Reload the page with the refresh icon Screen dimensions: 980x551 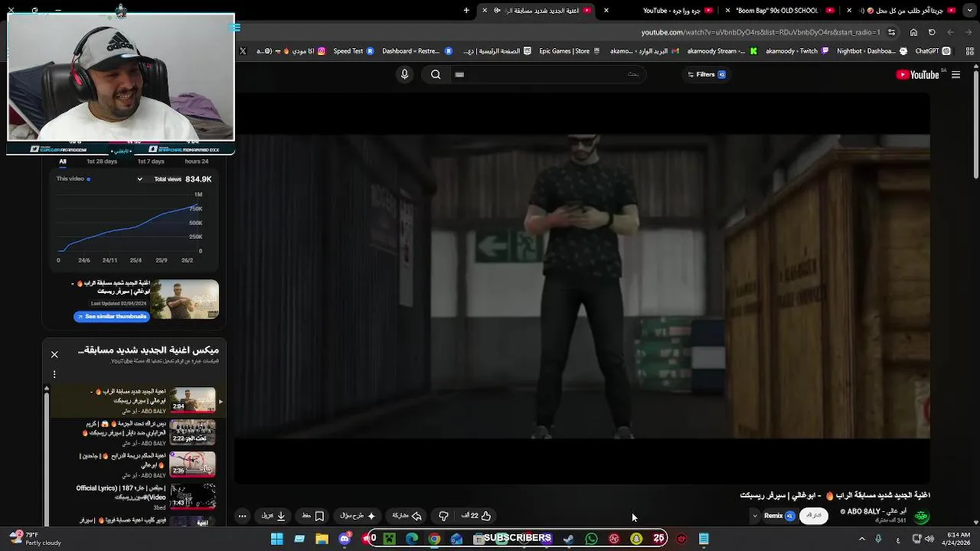(932, 32)
